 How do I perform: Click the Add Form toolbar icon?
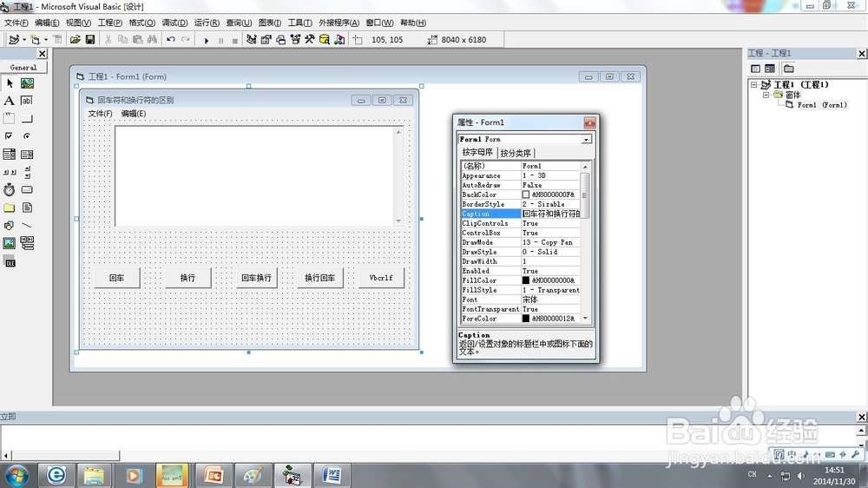35,39
